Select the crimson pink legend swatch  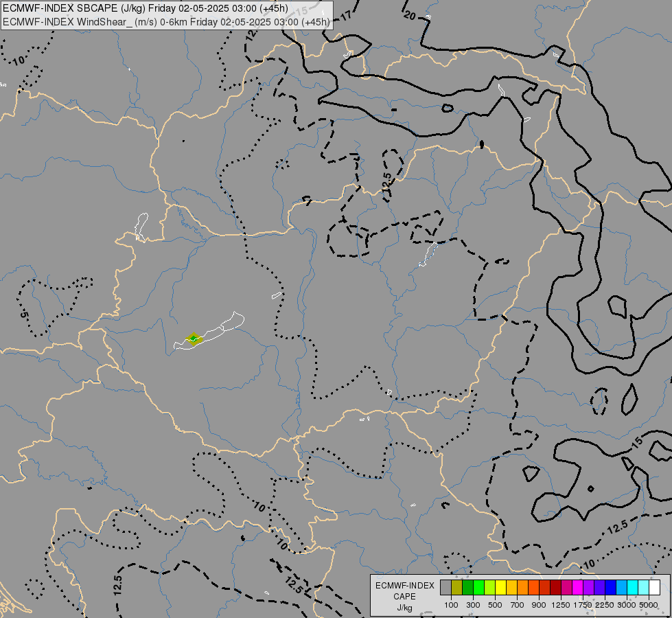click(x=566, y=588)
